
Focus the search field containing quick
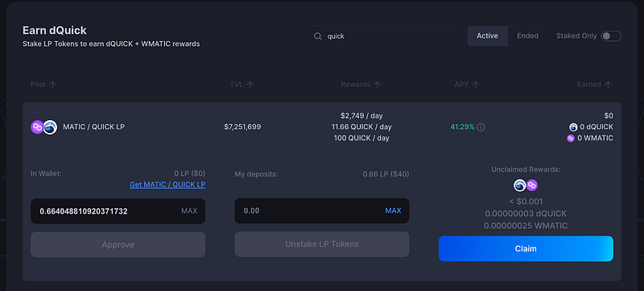(x=383, y=36)
